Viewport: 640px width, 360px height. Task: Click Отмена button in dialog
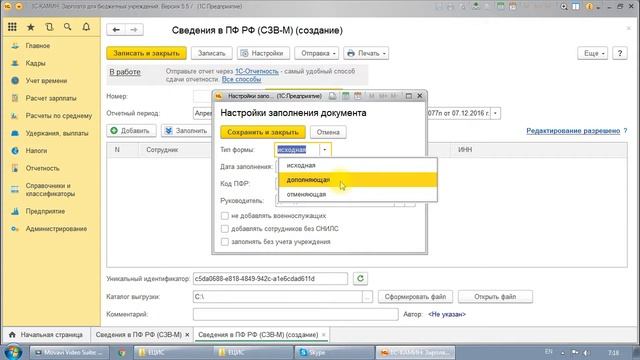point(328,132)
